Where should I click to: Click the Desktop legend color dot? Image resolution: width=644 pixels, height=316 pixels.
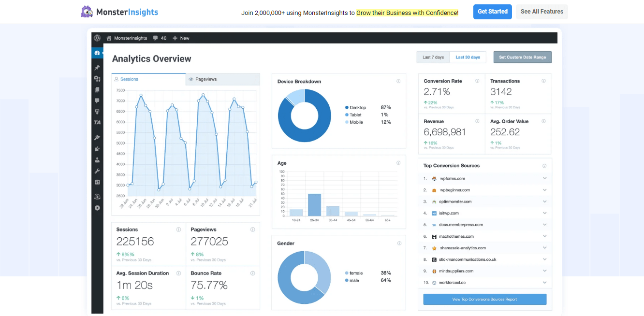(x=347, y=108)
